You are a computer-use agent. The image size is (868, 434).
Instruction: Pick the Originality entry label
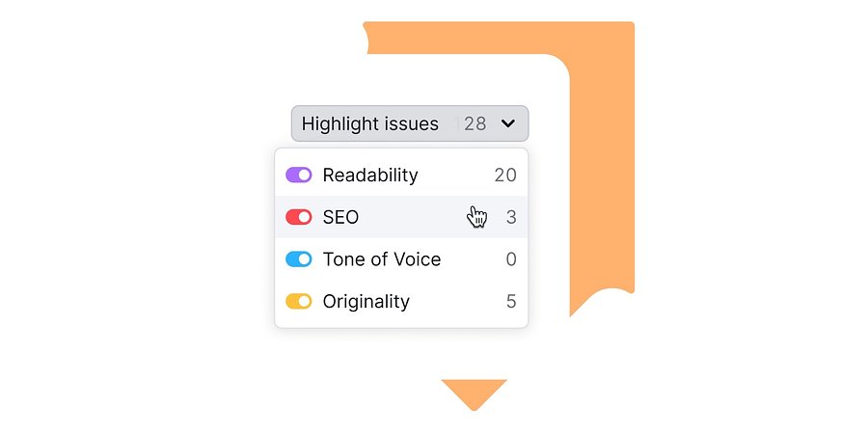click(x=366, y=302)
